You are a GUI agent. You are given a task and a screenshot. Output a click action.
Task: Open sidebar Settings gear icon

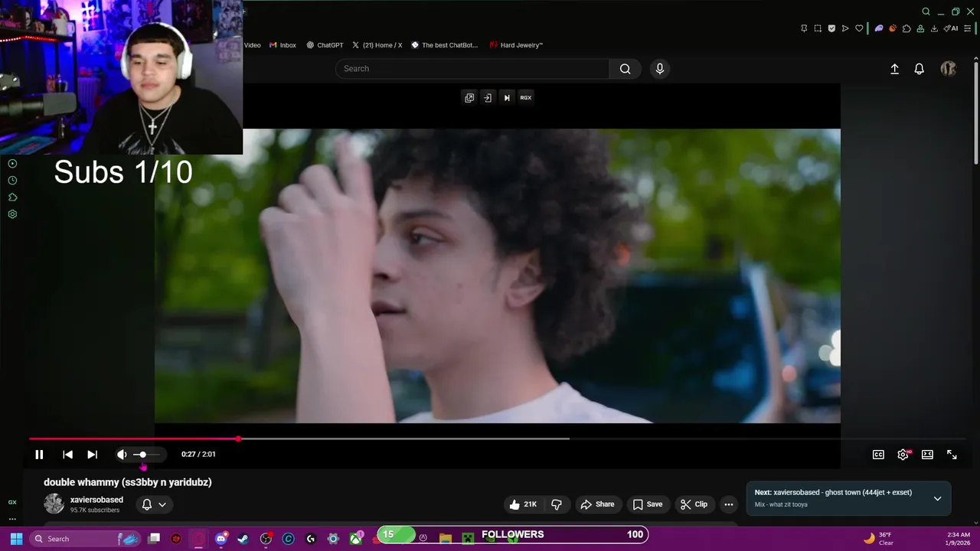12,214
